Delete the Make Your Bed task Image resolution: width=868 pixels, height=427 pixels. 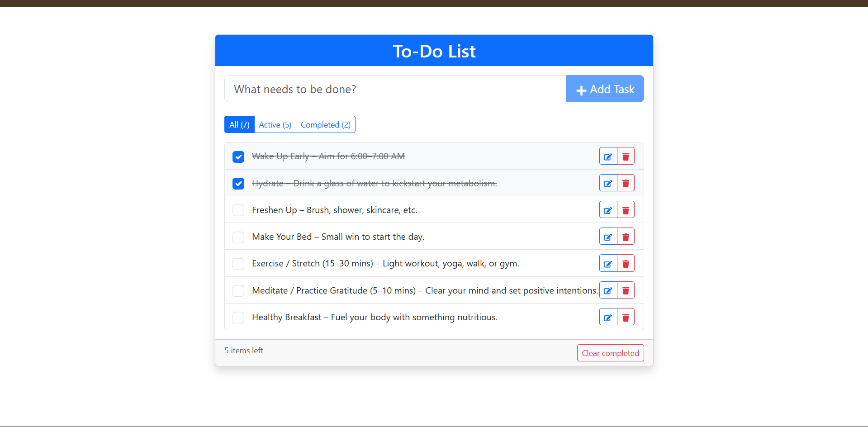(x=626, y=236)
